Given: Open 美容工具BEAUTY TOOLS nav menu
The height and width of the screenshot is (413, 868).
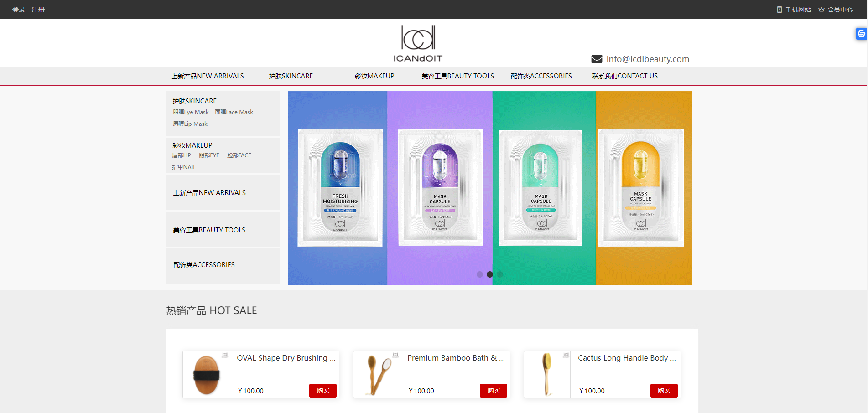Looking at the screenshot, I should pyautogui.click(x=458, y=76).
